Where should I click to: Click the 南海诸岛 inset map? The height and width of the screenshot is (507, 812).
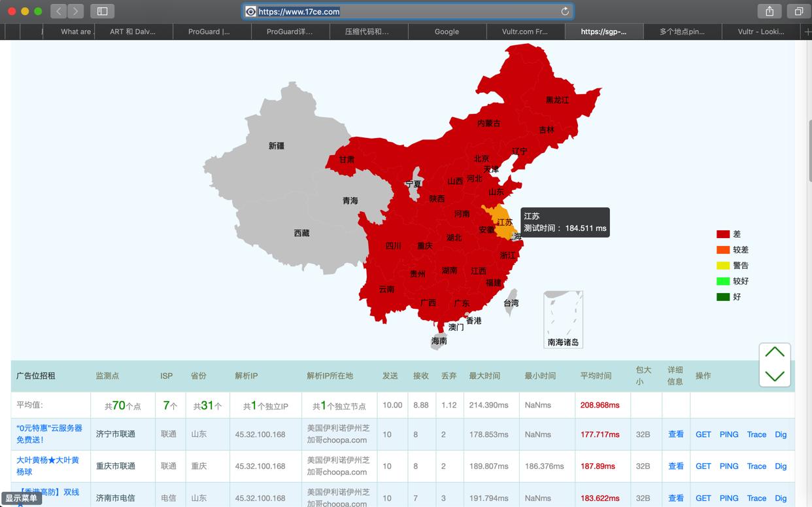pyautogui.click(x=563, y=319)
